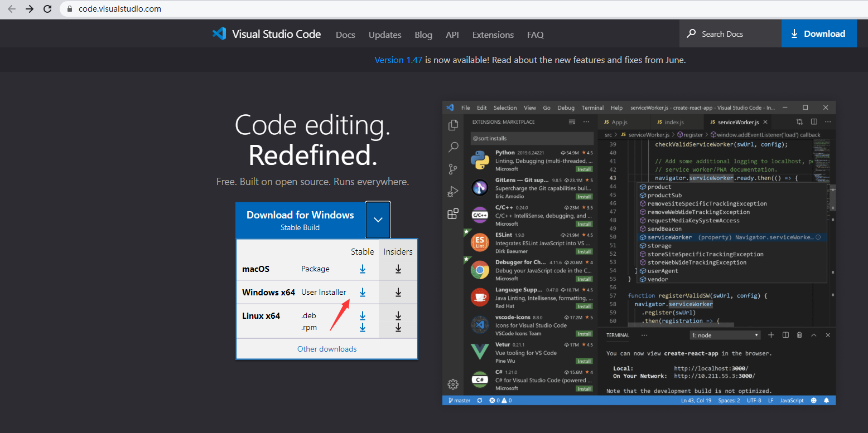This screenshot has height=433, width=868.
Task: Download the Linux .rpm Stable build
Action: click(363, 328)
